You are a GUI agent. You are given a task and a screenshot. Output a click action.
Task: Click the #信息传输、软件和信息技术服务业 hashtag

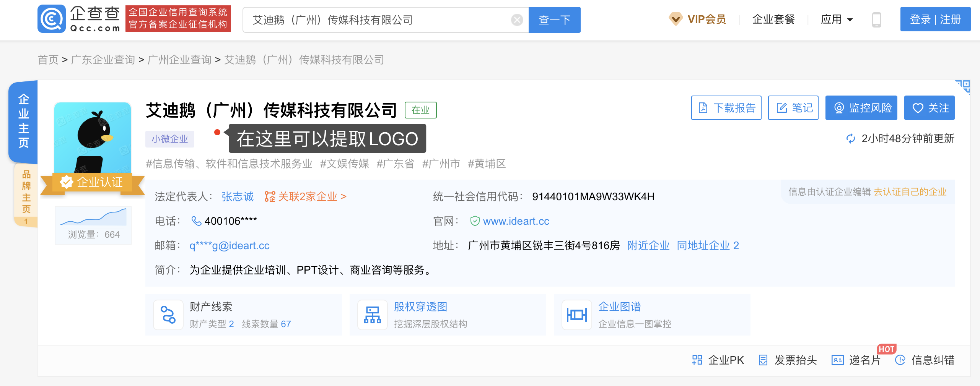(x=229, y=164)
